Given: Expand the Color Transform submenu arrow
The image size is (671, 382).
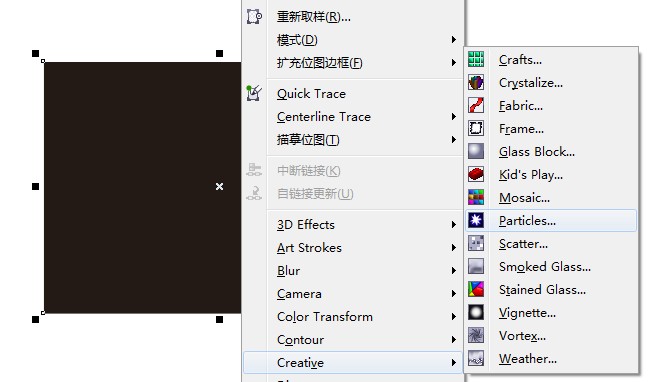Looking at the screenshot, I should (453, 317).
